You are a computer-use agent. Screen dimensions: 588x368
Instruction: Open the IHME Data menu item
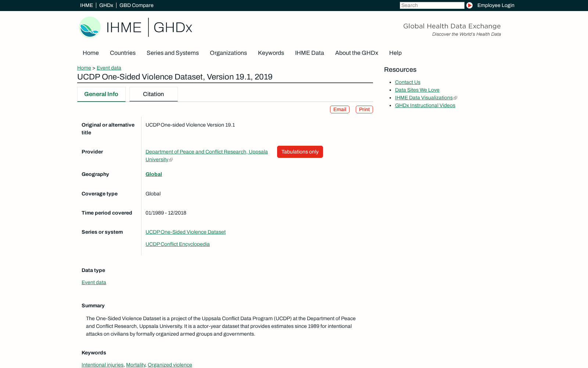[309, 53]
